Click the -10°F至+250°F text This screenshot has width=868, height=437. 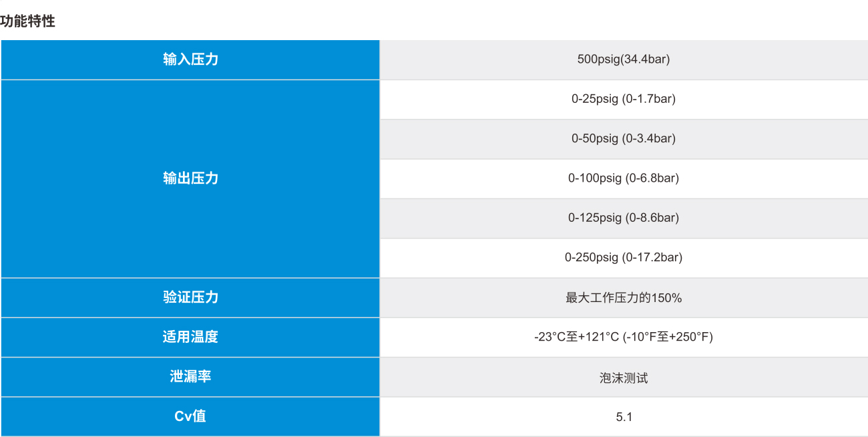pyautogui.click(x=668, y=337)
